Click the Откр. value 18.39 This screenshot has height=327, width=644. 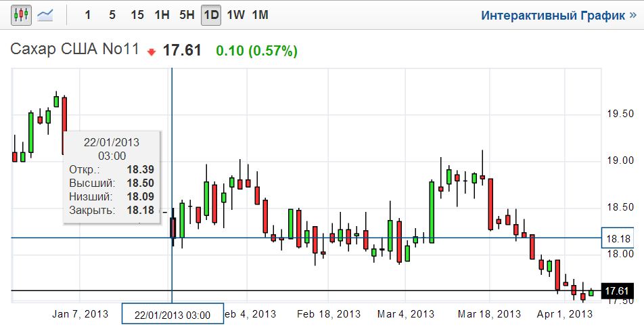pyautogui.click(x=141, y=170)
